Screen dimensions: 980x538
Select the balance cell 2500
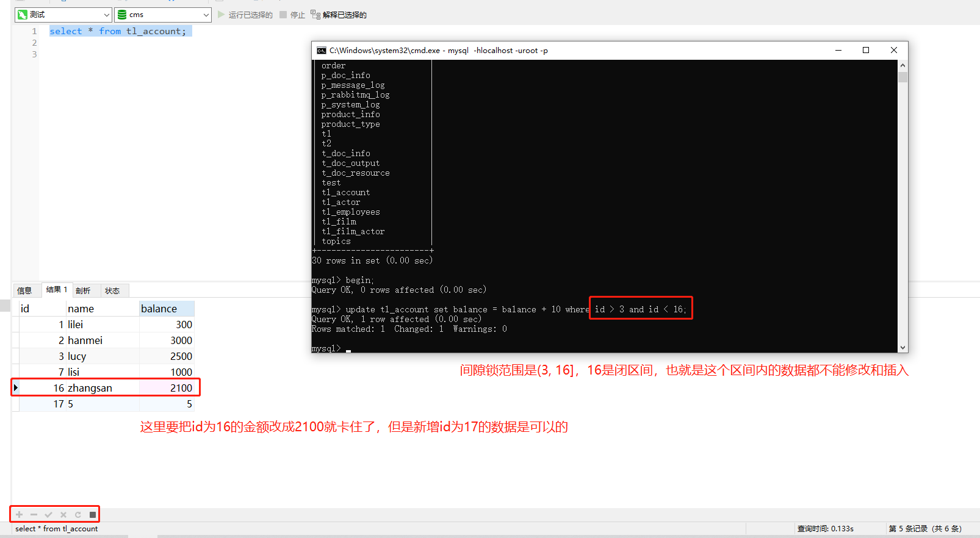pyautogui.click(x=167, y=356)
